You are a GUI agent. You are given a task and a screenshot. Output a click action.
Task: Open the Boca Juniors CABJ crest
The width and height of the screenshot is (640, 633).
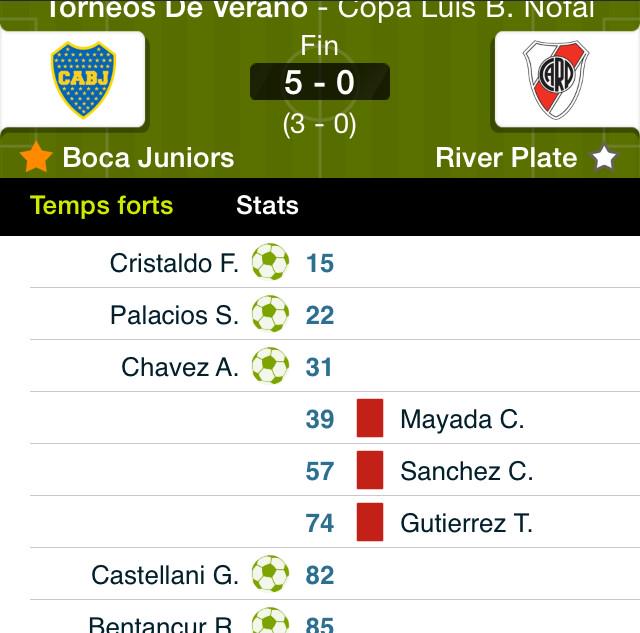tap(83, 80)
